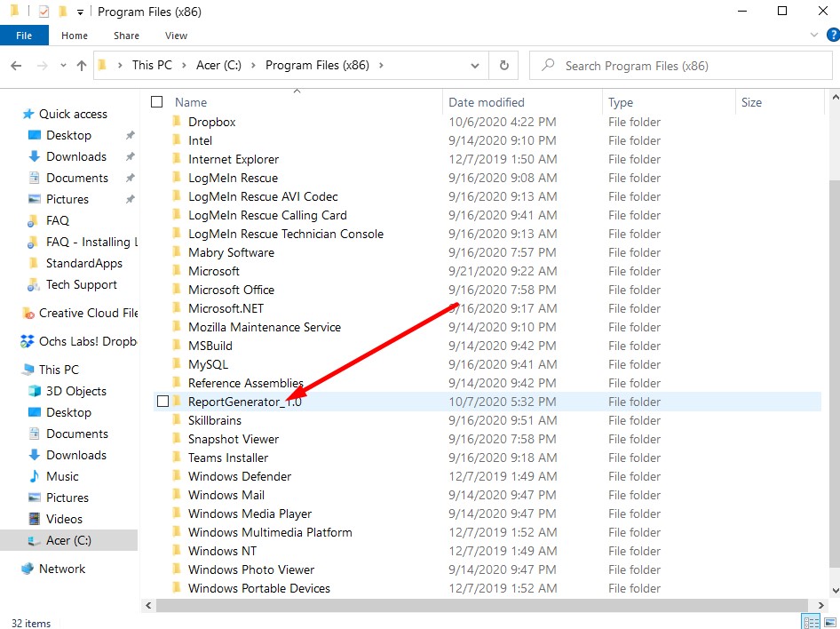The height and width of the screenshot is (629, 840).
Task: Click the New folder quick access icon
Action: 63,11
